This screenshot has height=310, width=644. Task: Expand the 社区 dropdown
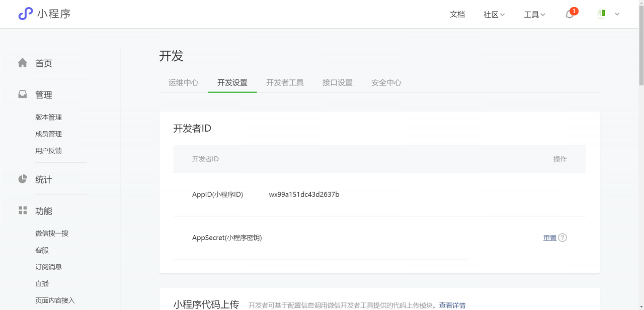pyautogui.click(x=494, y=15)
